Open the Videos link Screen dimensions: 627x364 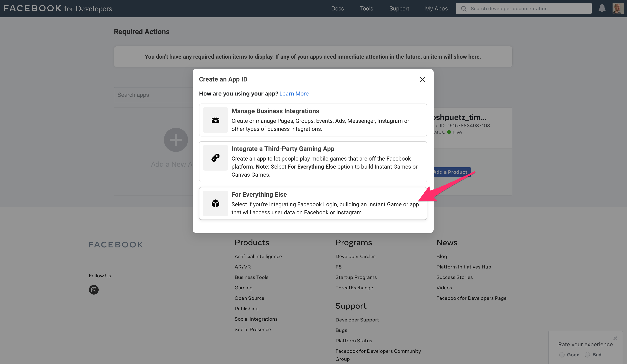coord(444,288)
